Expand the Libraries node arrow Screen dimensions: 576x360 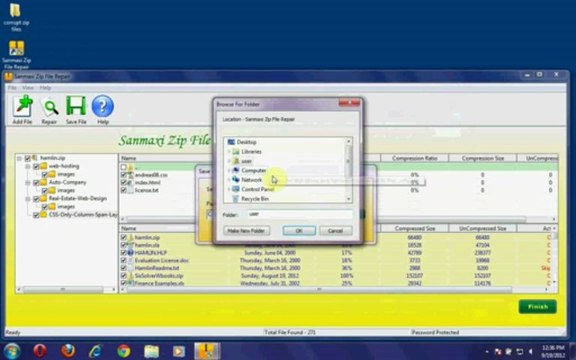229,151
